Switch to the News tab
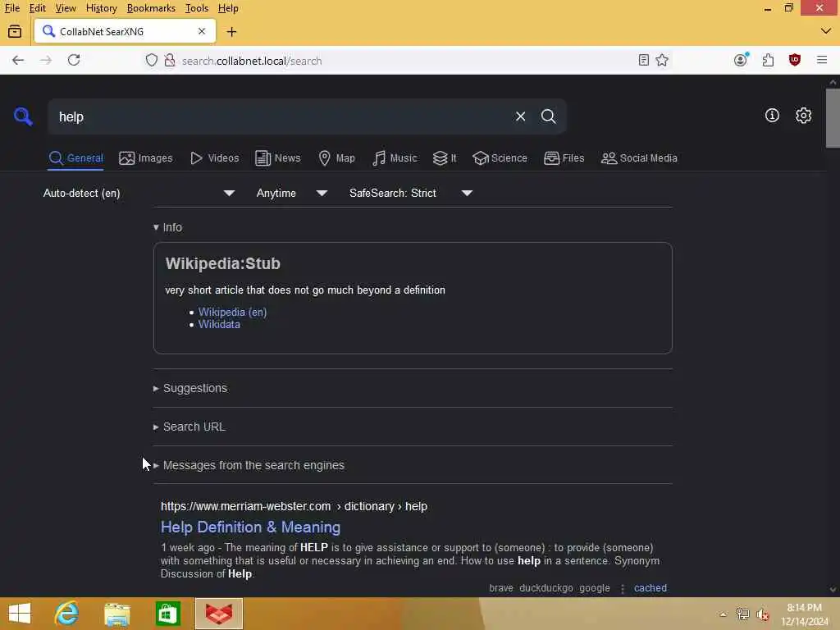 click(x=277, y=158)
